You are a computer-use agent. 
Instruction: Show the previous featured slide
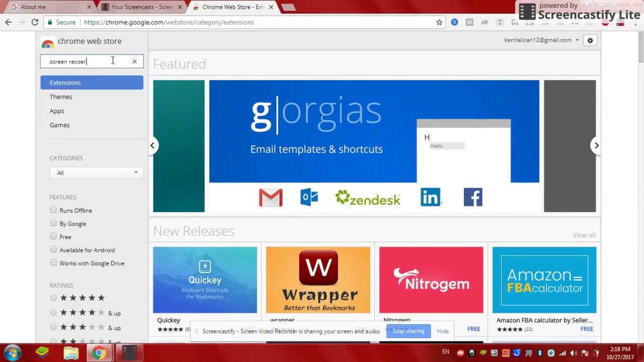(152, 145)
